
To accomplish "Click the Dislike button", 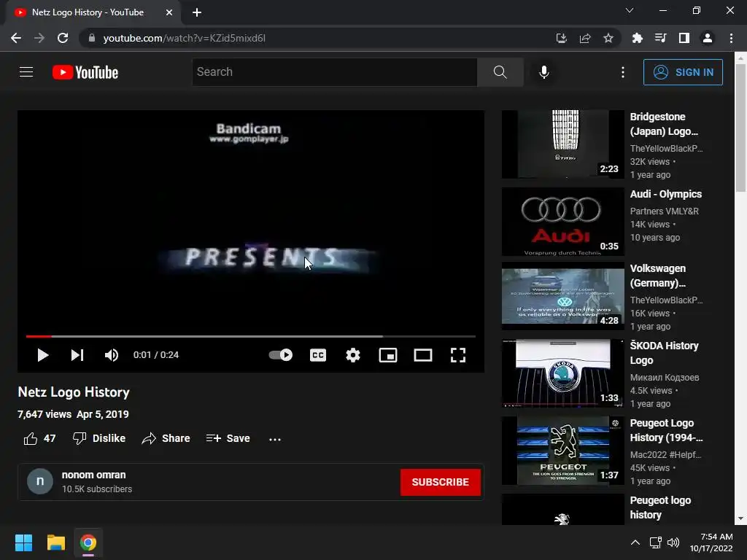I will coord(99,438).
